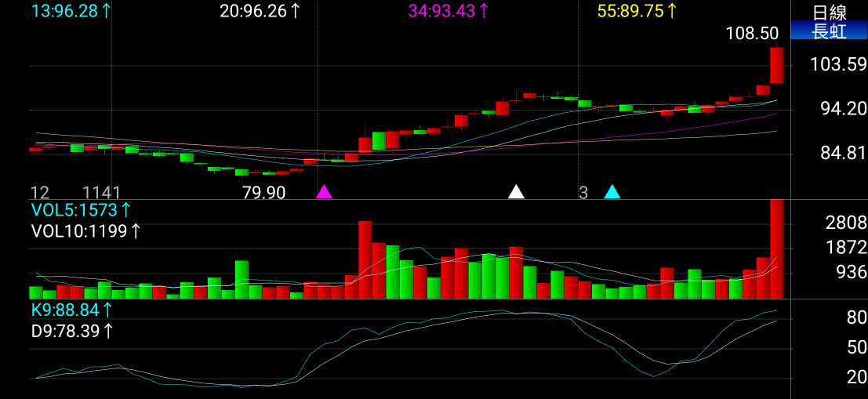
Task: Click the magenta triangle marker
Action: [x=324, y=191]
